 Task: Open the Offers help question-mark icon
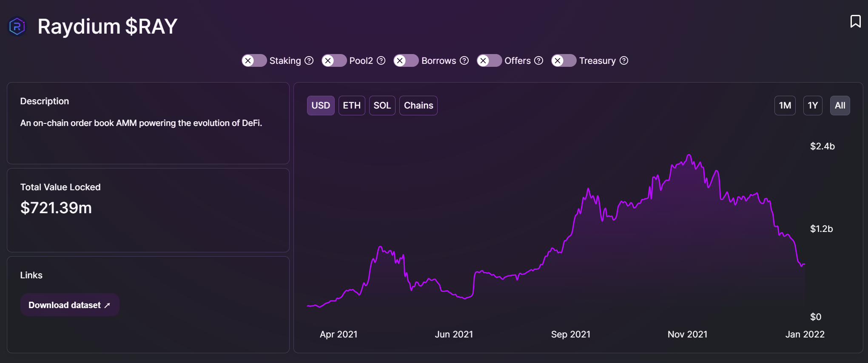pos(538,60)
